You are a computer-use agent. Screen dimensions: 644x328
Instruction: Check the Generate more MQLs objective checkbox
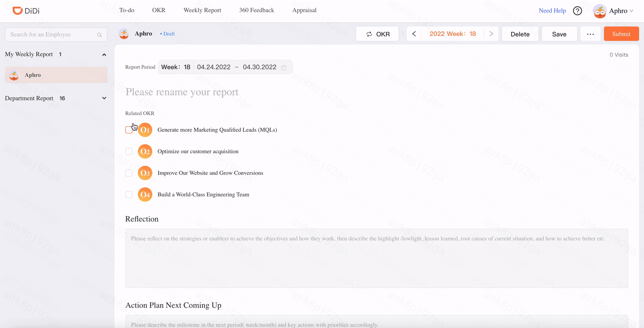129,130
